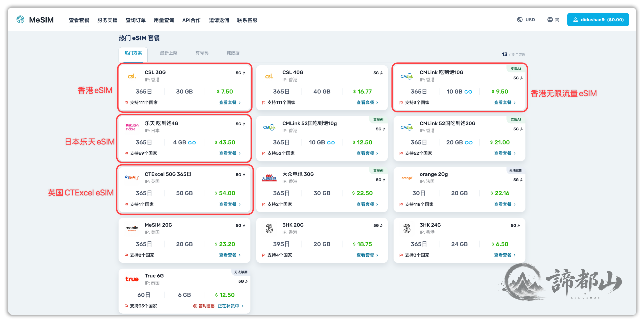Click the MeSIM mobile eSIM logo
Viewport: 644px width, 323px height.
(x=132, y=228)
